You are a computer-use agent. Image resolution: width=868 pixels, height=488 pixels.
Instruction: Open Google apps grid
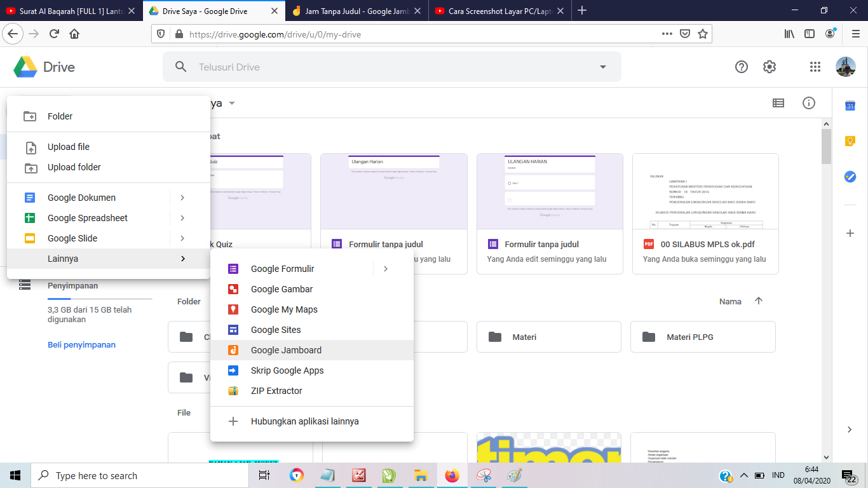tap(815, 67)
